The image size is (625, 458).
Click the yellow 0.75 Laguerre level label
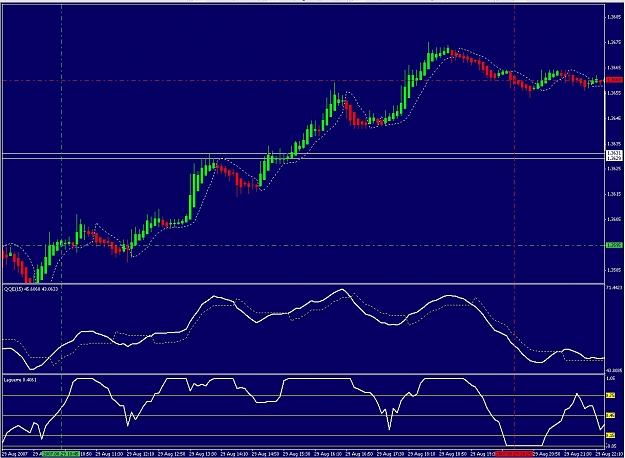610,395
